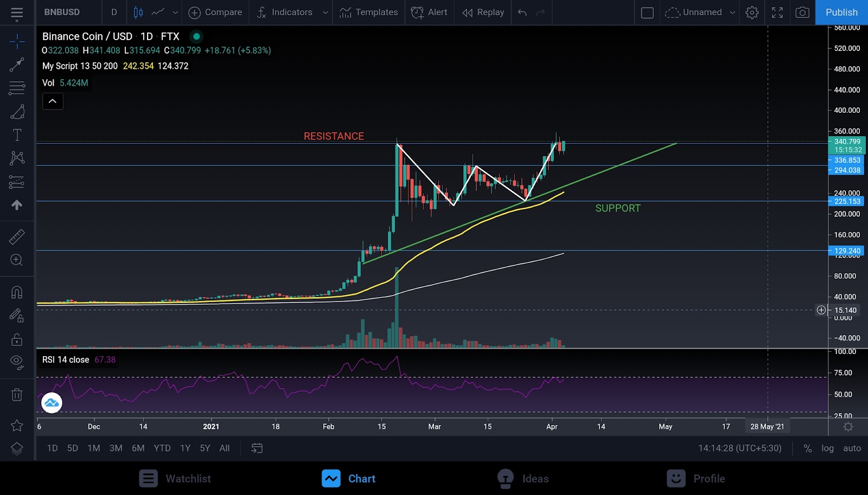Toggle auto price scale
The image size is (868, 495).
852,448
